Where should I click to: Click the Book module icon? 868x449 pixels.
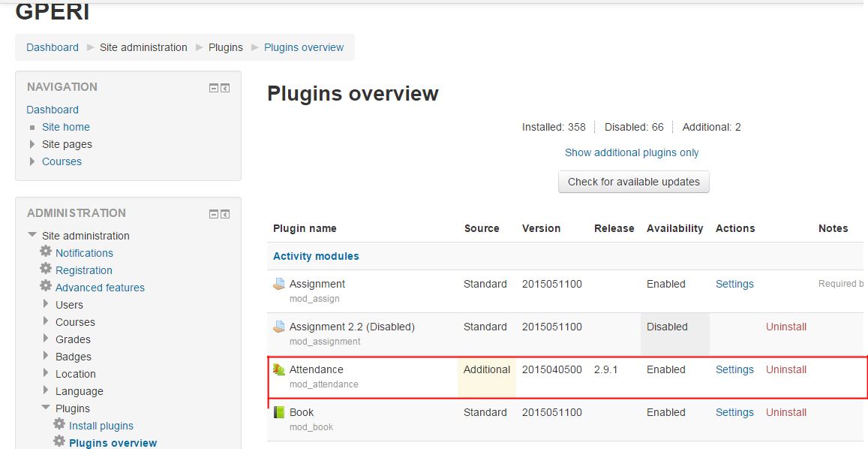(279, 412)
